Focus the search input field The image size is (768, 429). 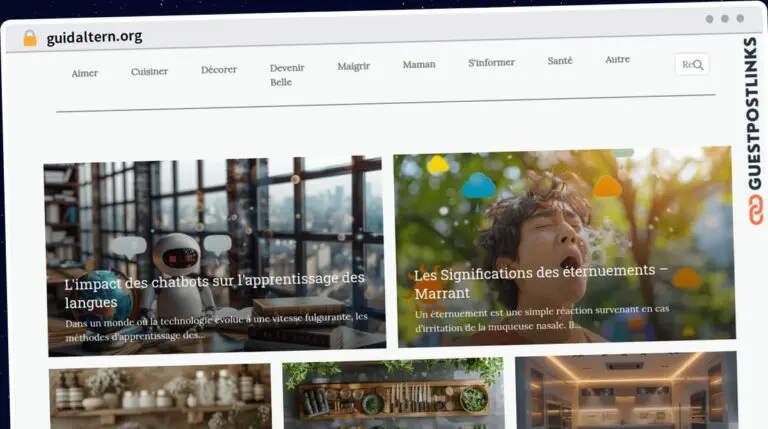(692, 64)
